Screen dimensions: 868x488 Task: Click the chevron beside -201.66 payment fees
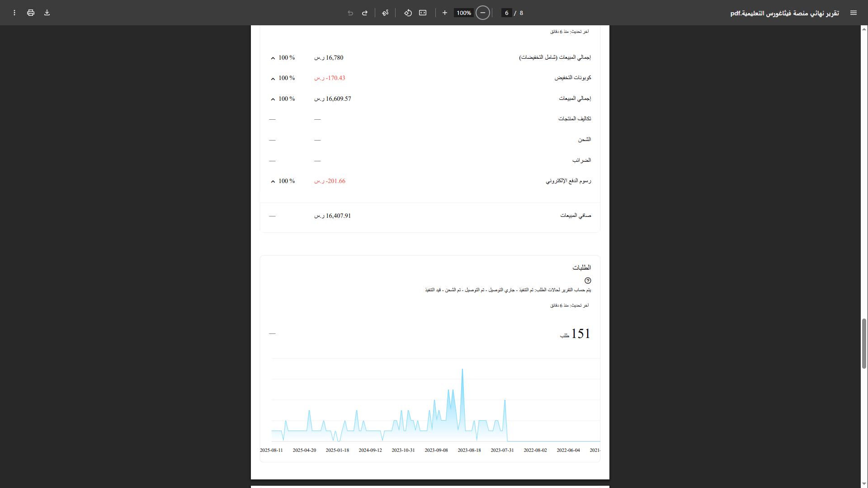coord(273,182)
